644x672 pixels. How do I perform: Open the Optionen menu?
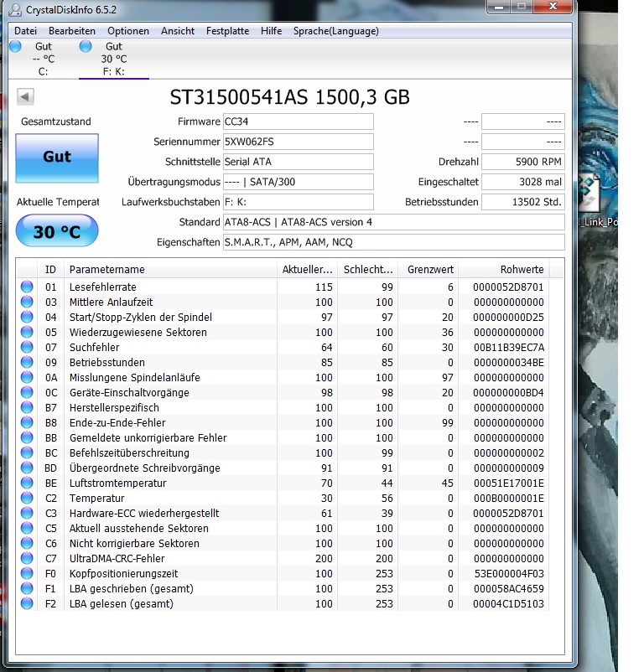coord(128,31)
